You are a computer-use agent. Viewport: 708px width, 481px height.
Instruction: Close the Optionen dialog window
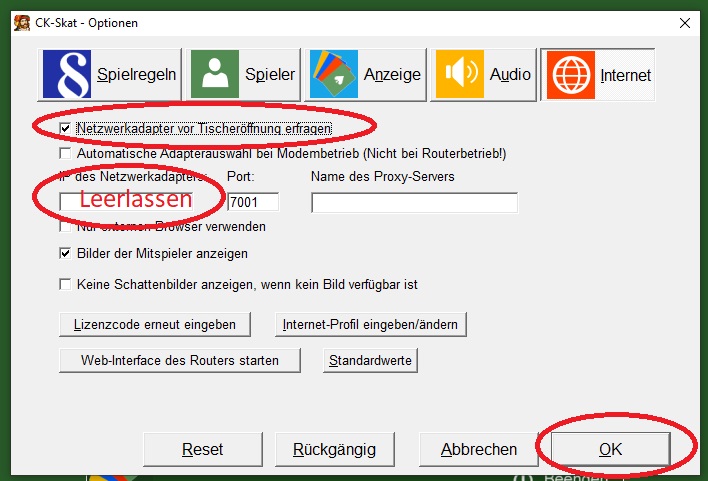click(x=684, y=22)
